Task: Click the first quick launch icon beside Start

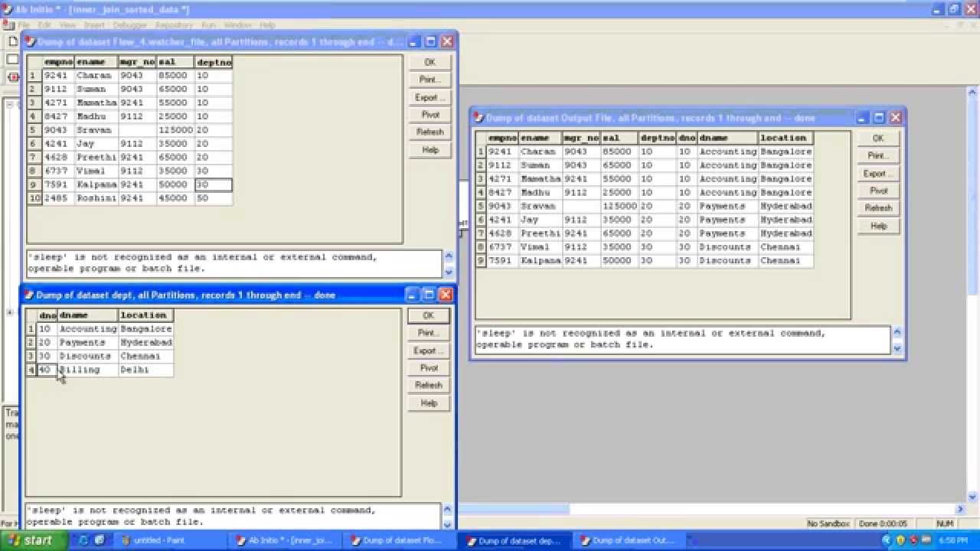Action: (x=83, y=540)
